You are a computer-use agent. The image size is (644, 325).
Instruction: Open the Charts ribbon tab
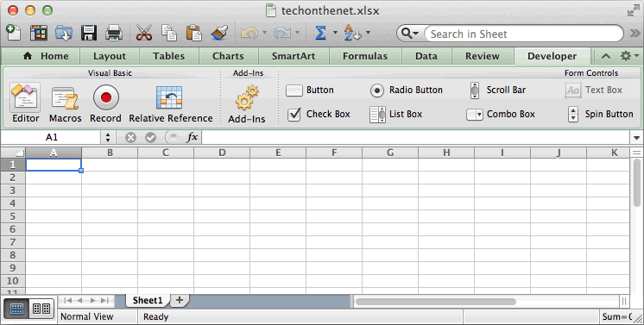tap(228, 56)
